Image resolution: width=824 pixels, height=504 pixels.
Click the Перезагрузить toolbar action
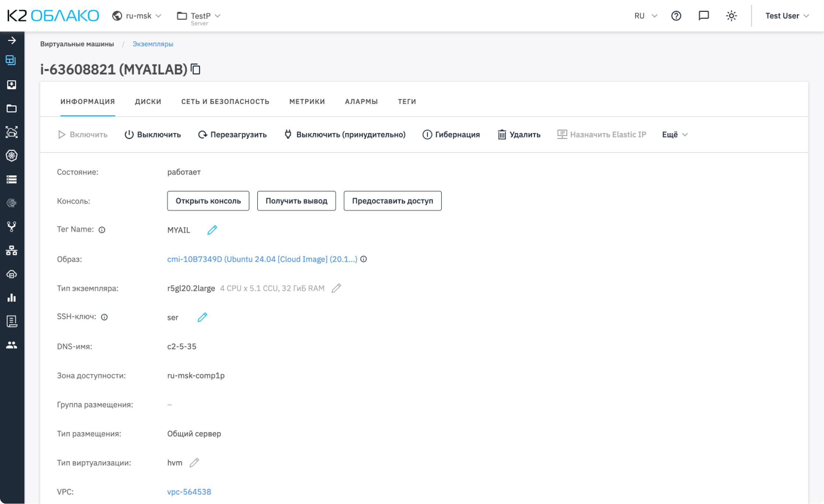pos(232,135)
